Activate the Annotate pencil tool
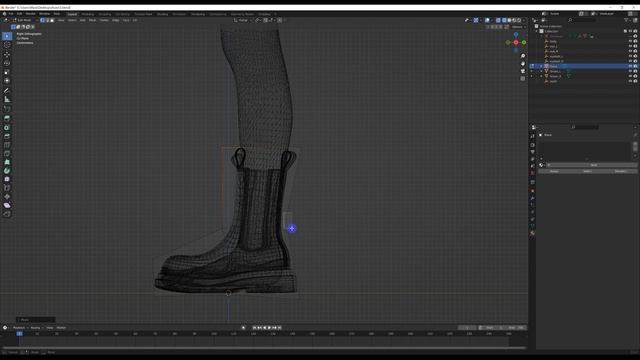This screenshot has height=360, width=640. (7, 91)
